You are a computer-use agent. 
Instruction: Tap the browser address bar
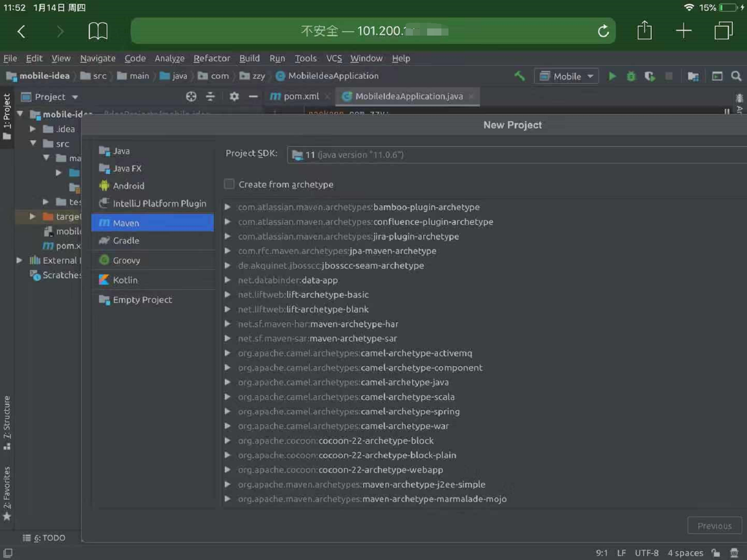tap(373, 31)
